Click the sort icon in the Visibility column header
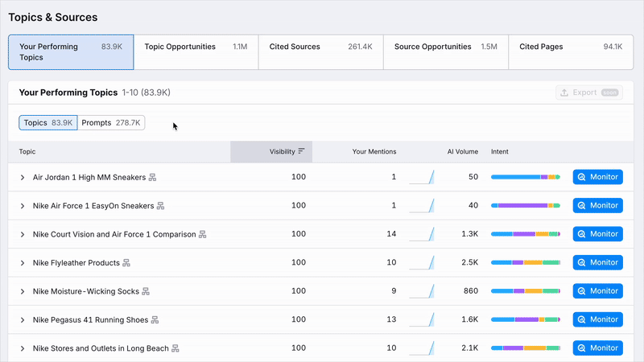644x362 pixels. point(301,151)
